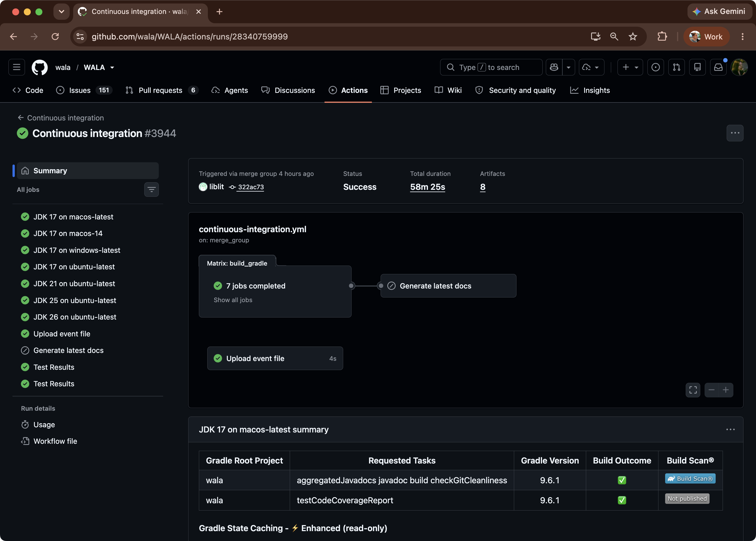Switch to the Code tab

click(x=28, y=90)
